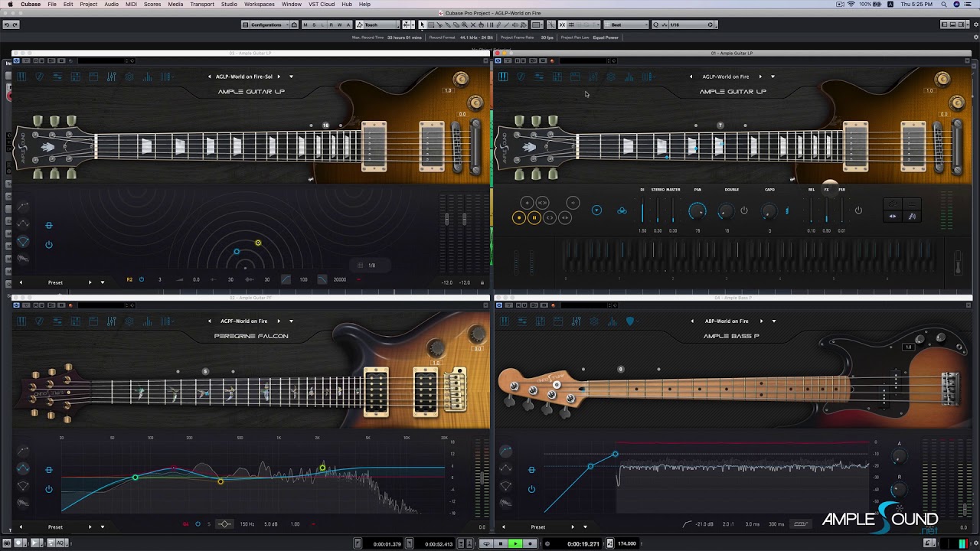Open Main keyboard panel in Ample Bass P

click(503, 321)
